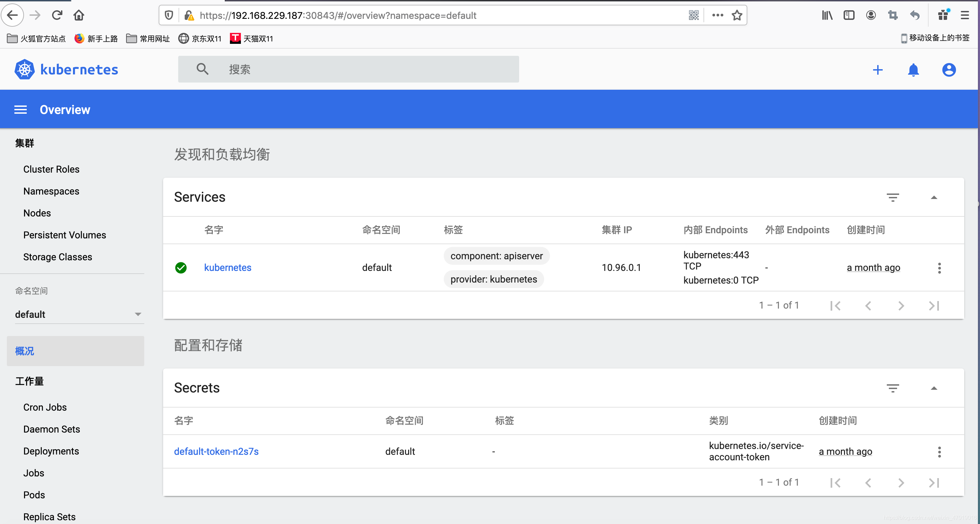The height and width of the screenshot is (524, 980).
Task: Reload the dashboard page
Action: click(57, 15)
